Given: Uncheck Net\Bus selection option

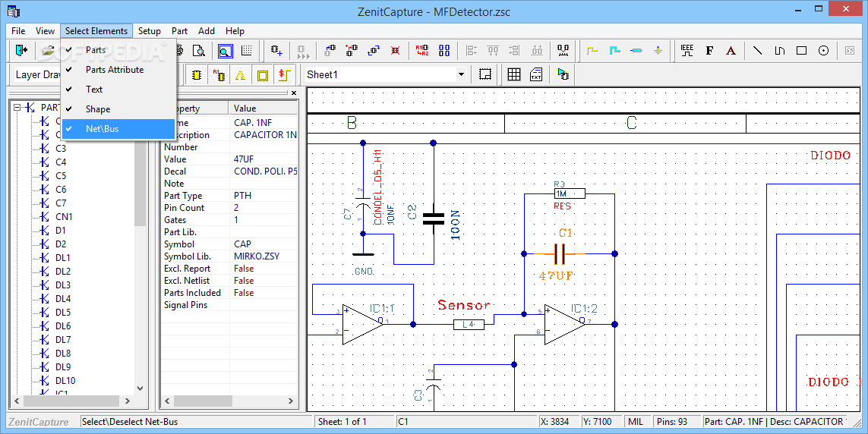Looking at the screenshot, I should [x=118, y=129].
